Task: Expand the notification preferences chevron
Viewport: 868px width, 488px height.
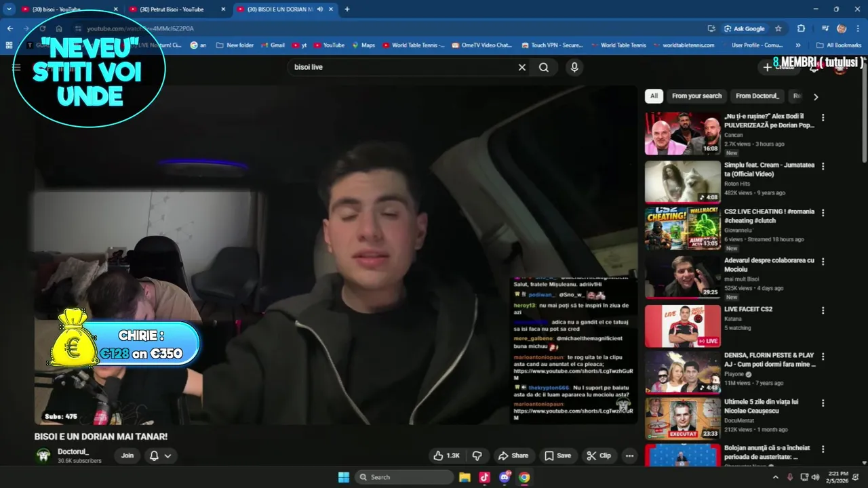Action: tap(167, 455)
